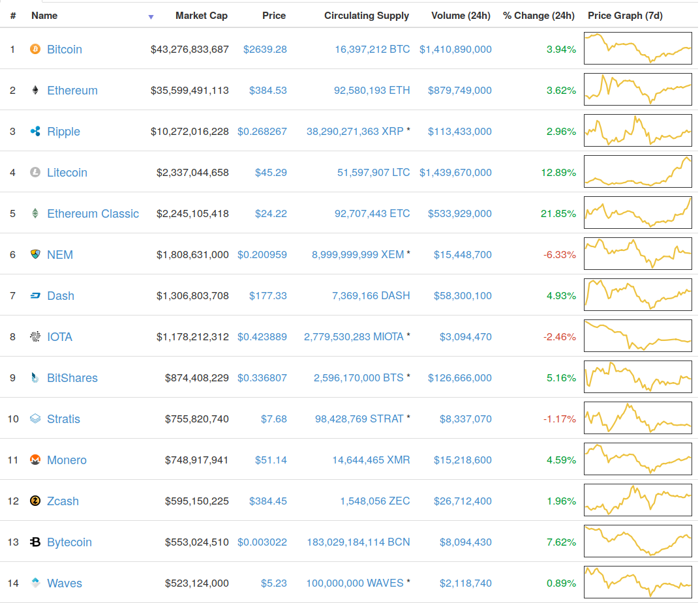
Task: Open the NEM name link
Action: coord(60,254)
